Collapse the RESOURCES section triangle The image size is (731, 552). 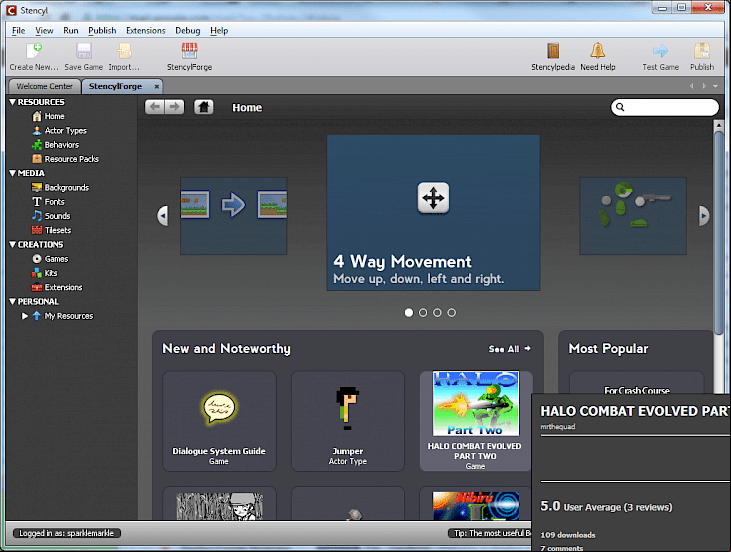[13, 102]
